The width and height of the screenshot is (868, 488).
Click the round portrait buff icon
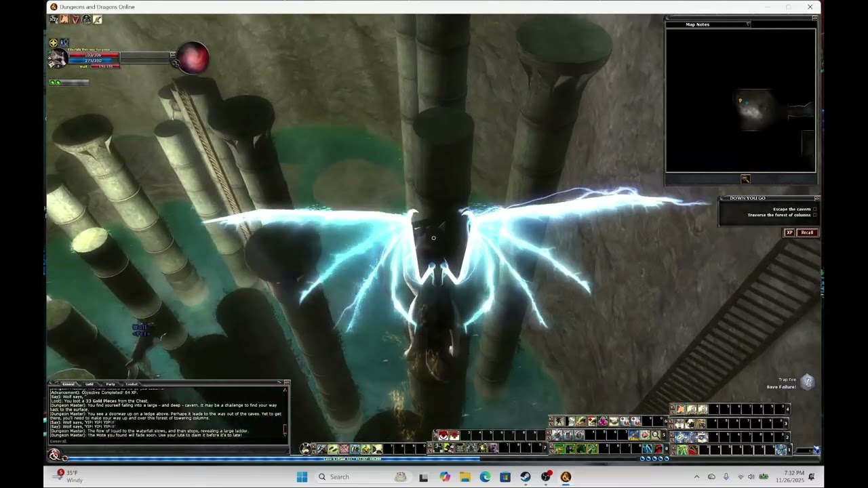pos(87,20)
